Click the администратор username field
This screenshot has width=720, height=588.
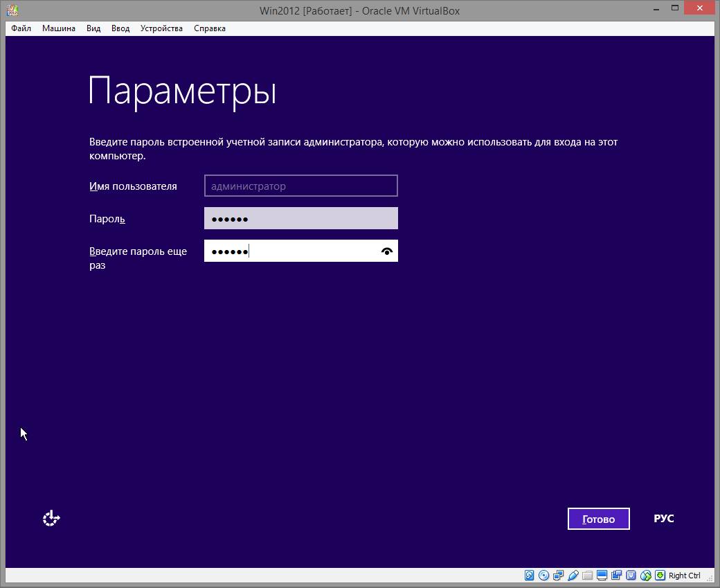(300, 186)
